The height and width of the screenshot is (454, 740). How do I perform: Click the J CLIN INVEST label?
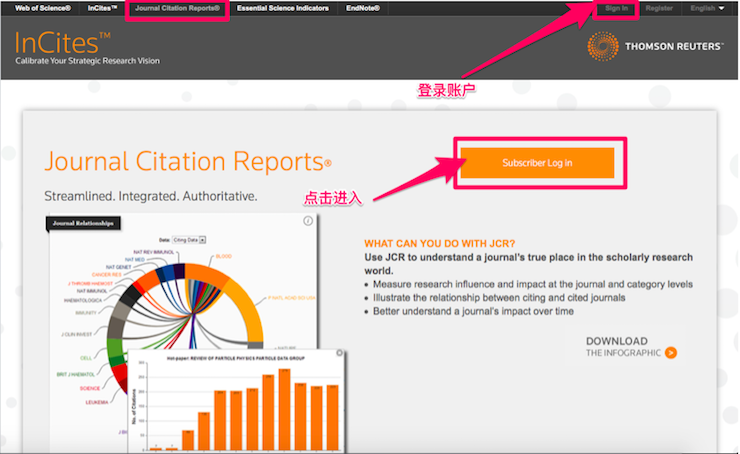point(76,334)
